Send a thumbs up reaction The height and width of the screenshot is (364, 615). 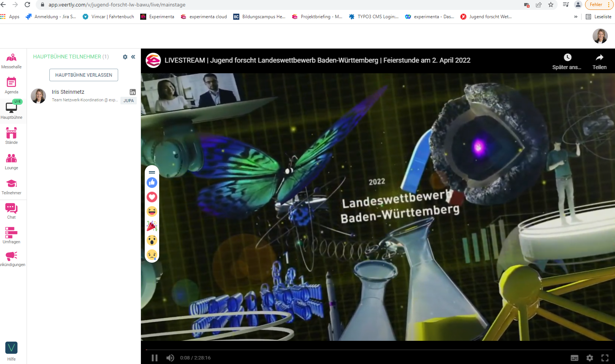[152, 183]
